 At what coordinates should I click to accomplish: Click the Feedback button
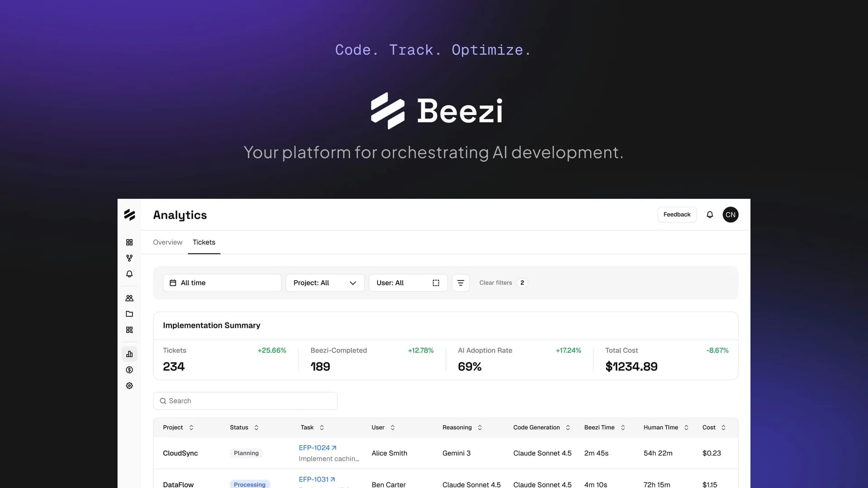tap(677, 215)
